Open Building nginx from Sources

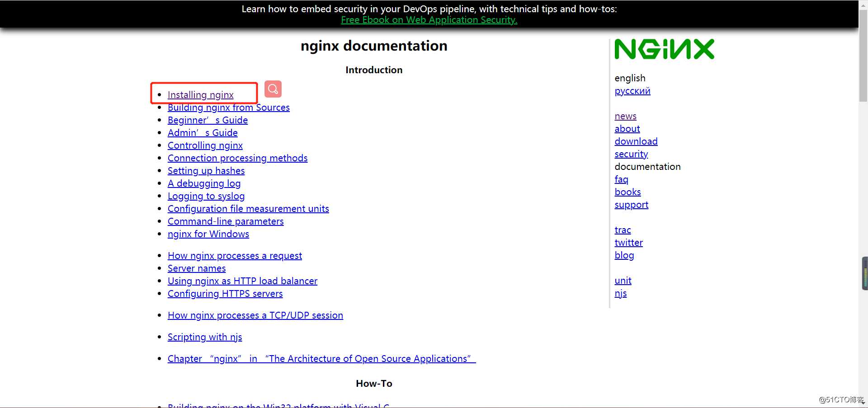[228, 108]
